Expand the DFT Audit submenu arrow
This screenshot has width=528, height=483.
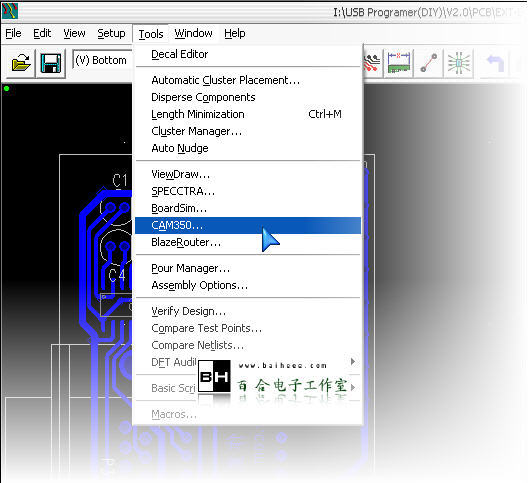pos(353,361)
